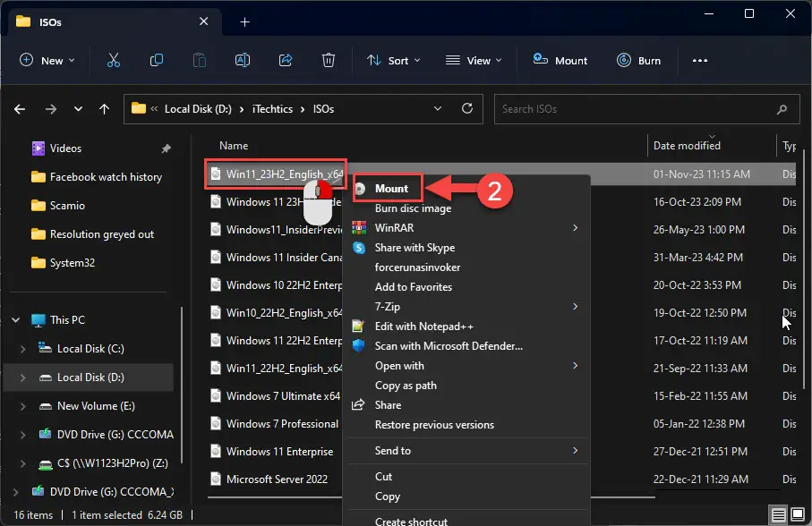Click the Delete trash icon
812x526 pixels.
329,60
